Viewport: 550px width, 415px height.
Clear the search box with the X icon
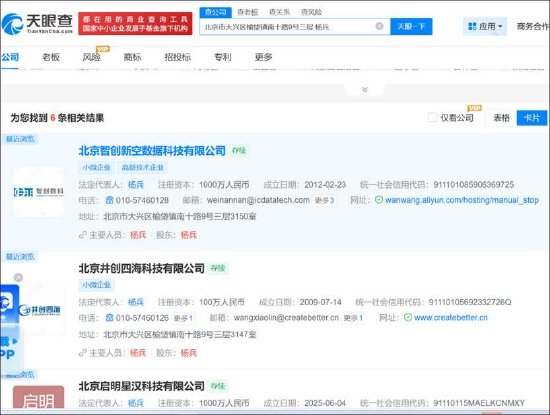[379, 26]
